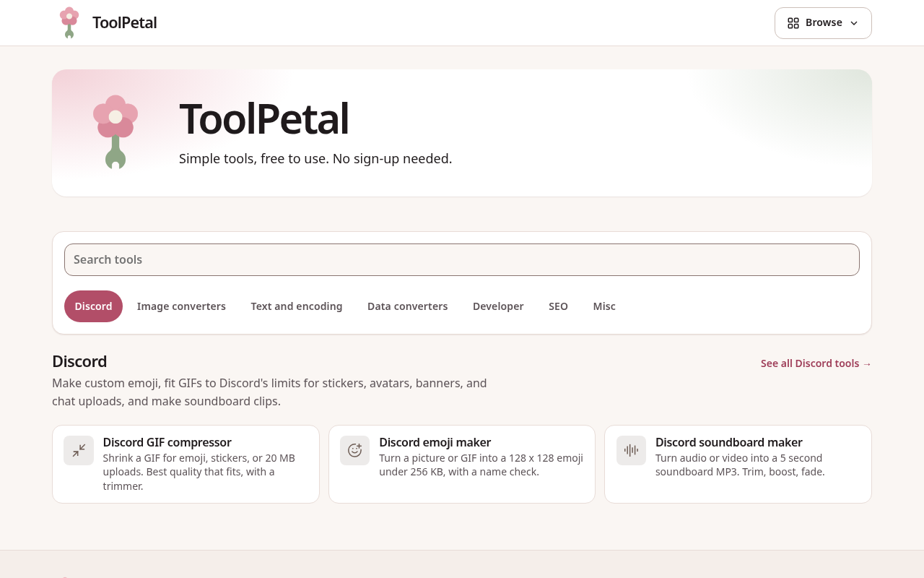The height and width of the screenshot is (578, 924).
Task: Click 'Turn audio or video' description text
Action: pos(740,465)
